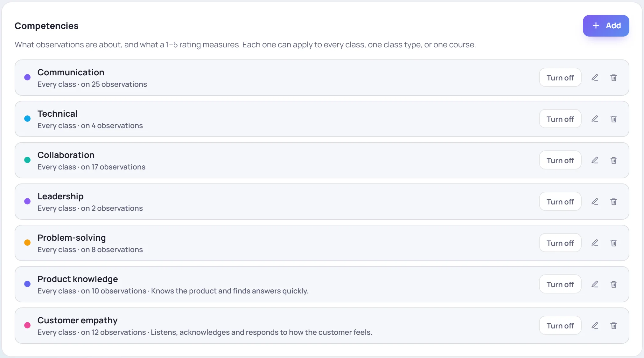Click the Product knowledge description text

pyautogui.click(x=230, y=291)
